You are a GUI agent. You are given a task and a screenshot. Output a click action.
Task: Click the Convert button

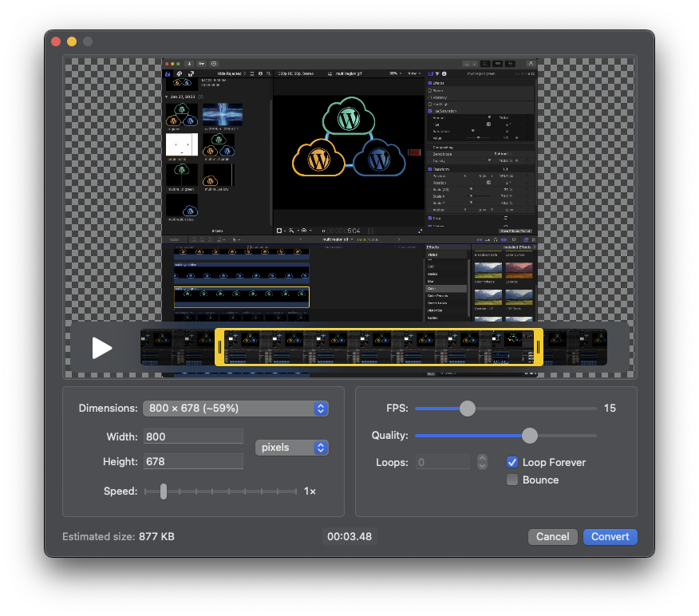click(610, 537)
